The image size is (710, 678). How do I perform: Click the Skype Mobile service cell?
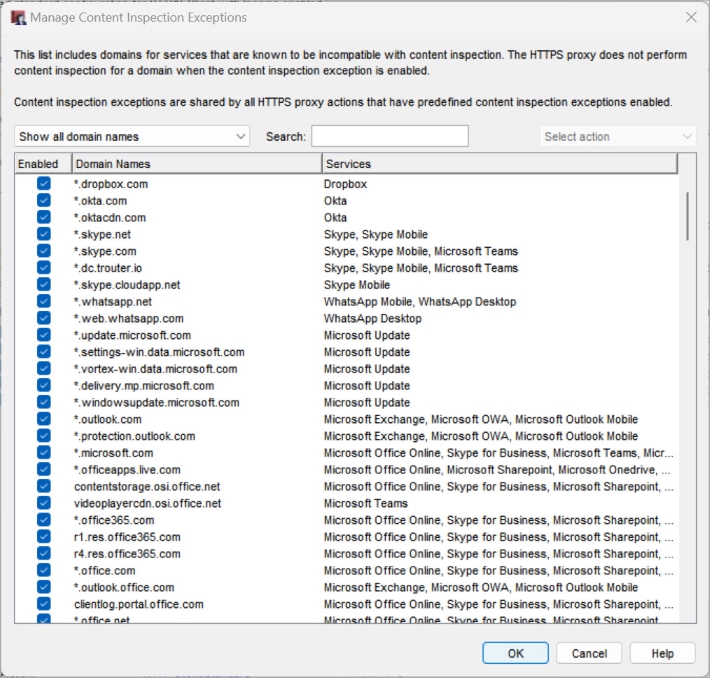tap(357, 285)
